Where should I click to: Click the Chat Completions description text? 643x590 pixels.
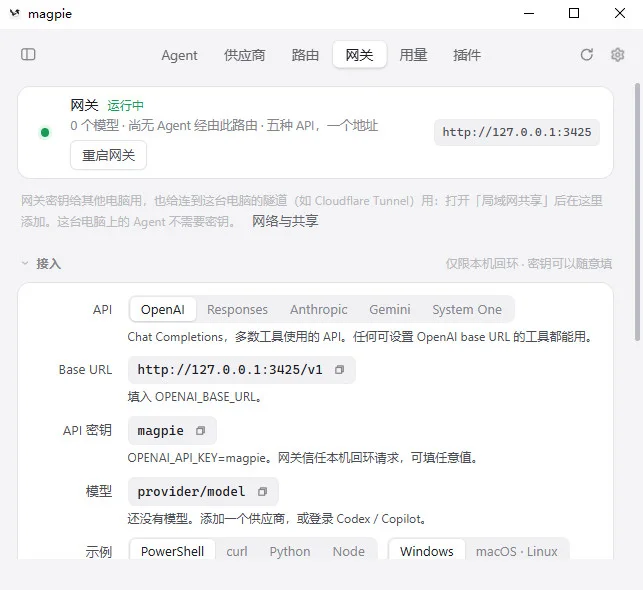coord(360,337)
